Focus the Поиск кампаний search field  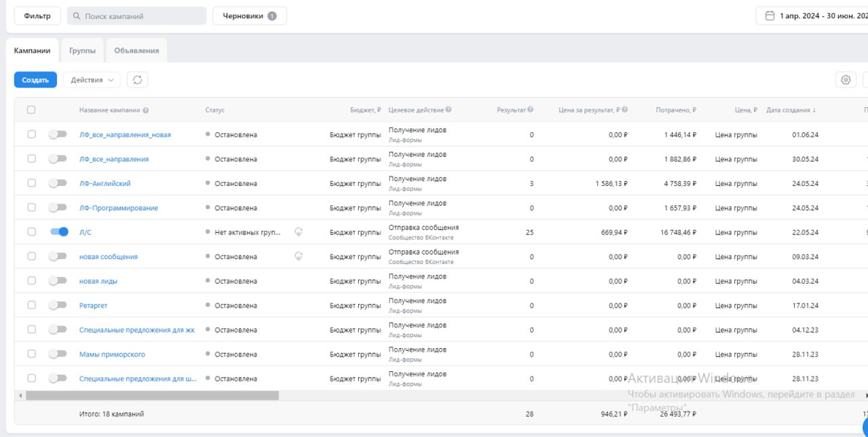pos(136,16)
